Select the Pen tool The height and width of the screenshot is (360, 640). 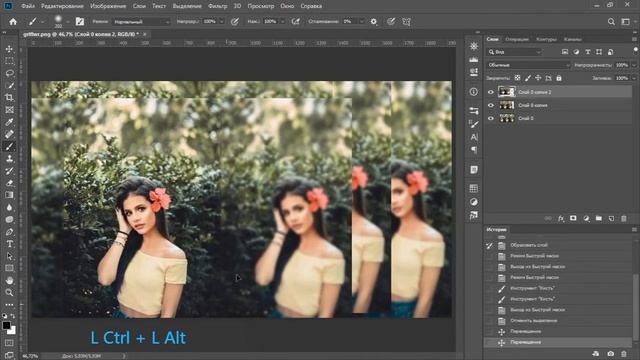point(9,232)
